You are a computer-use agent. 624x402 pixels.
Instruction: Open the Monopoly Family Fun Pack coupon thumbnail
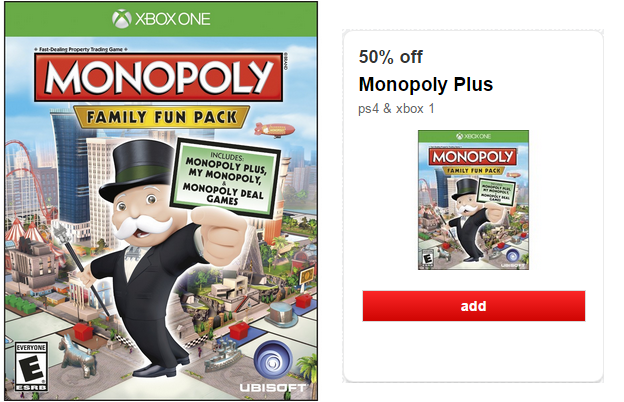(473, 200)
